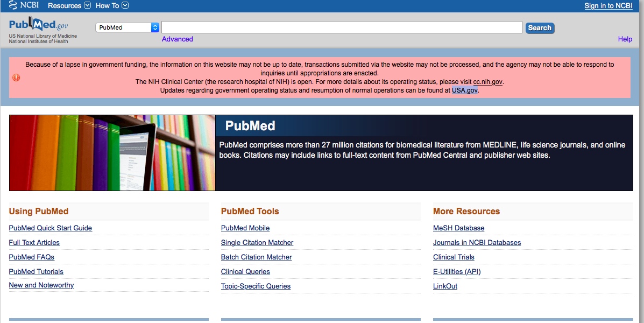644x323 pixels.
Task: Open Batch Citation Matcher
Action: tap(256, 257)
